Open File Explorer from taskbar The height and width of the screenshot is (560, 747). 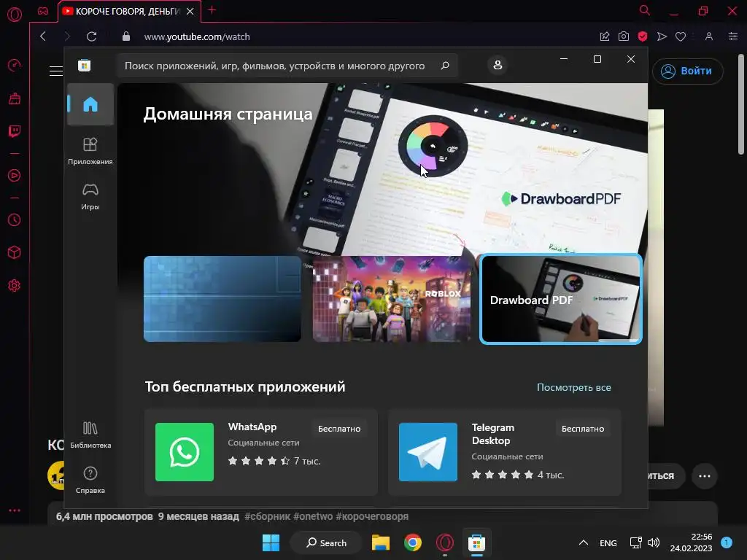click(381, 542)
